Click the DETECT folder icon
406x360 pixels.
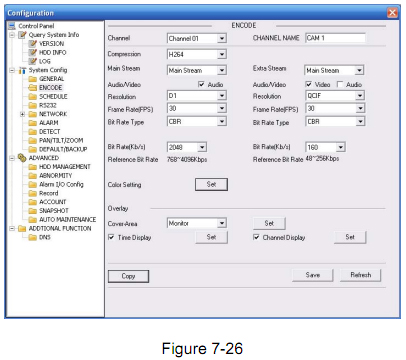click(x=33, y=132)
